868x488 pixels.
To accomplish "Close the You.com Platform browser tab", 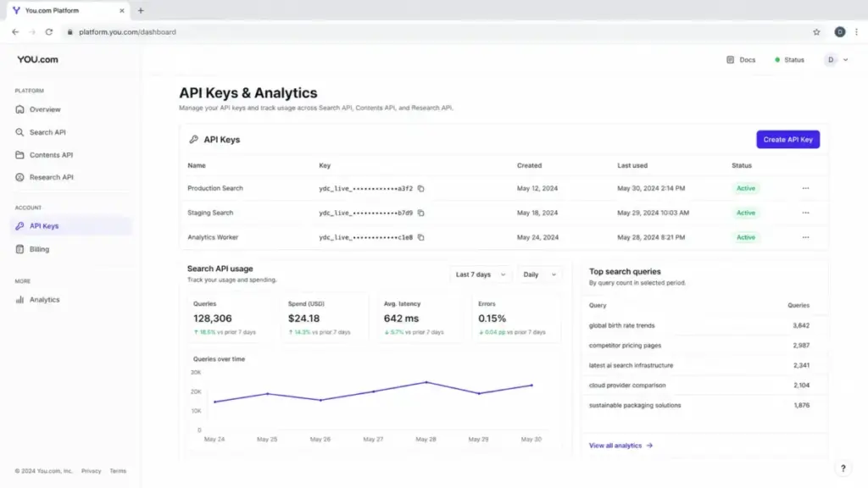I will click(122, 10).
